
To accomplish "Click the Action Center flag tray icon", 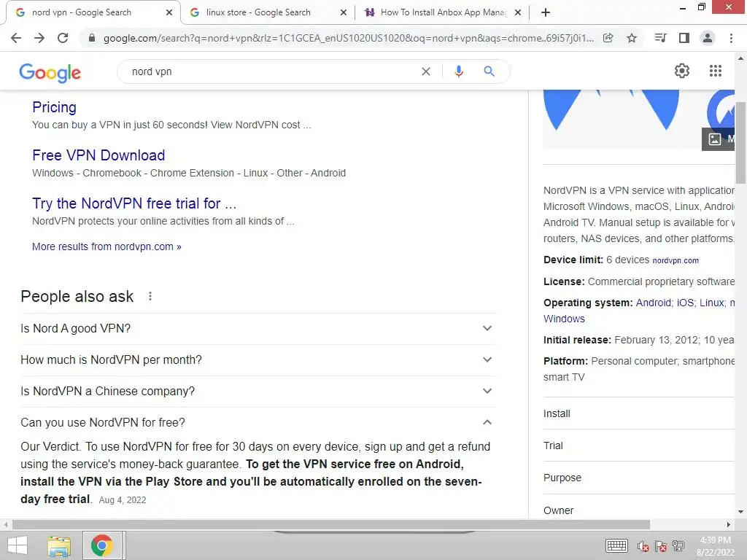I will tap(661, 546).
